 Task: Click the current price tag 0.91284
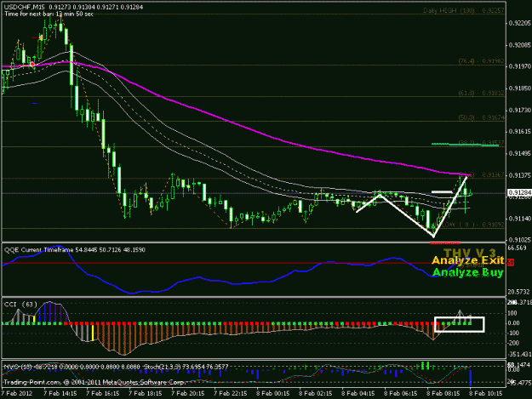click(x=519, y=192)
